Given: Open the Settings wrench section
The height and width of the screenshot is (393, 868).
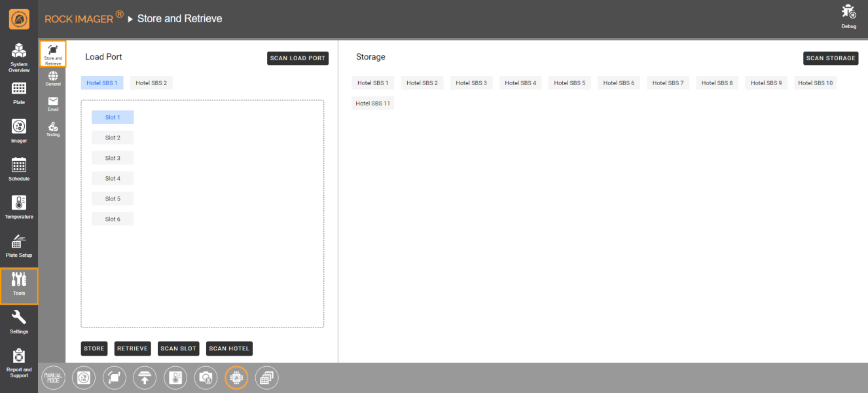Looking at the screenshot, I should click(x=19, y=321).
